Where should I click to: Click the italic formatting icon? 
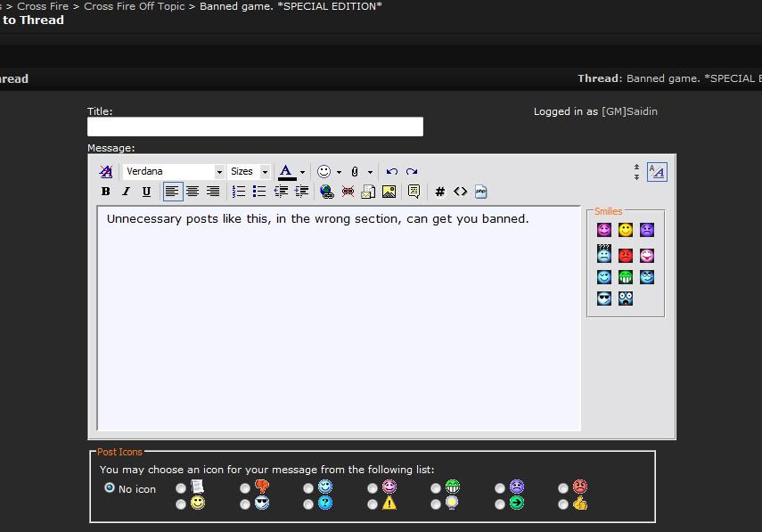(x=126, y=192)
